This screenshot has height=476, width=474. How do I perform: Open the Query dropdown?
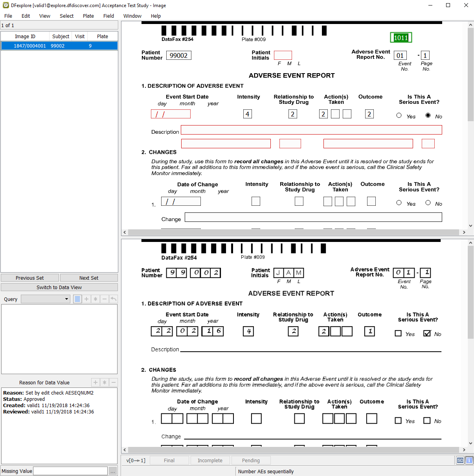click(46, 299)
